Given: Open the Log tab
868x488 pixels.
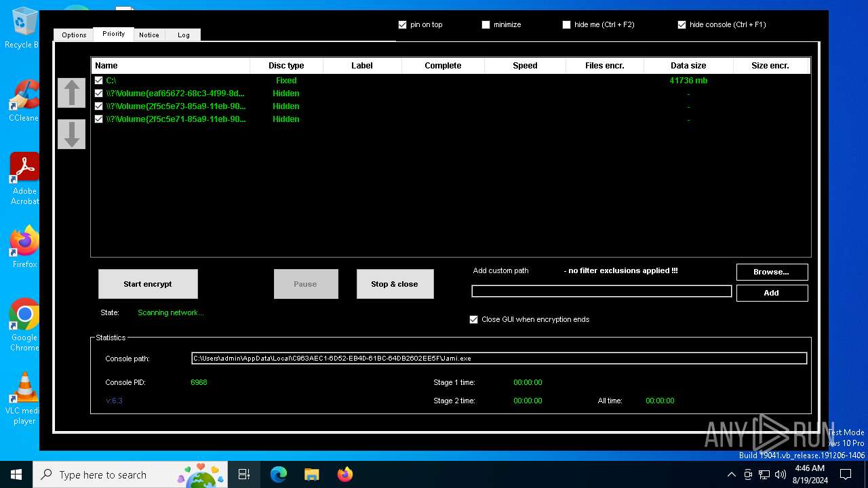Looking at the screenshot, I should coord(184,35).
